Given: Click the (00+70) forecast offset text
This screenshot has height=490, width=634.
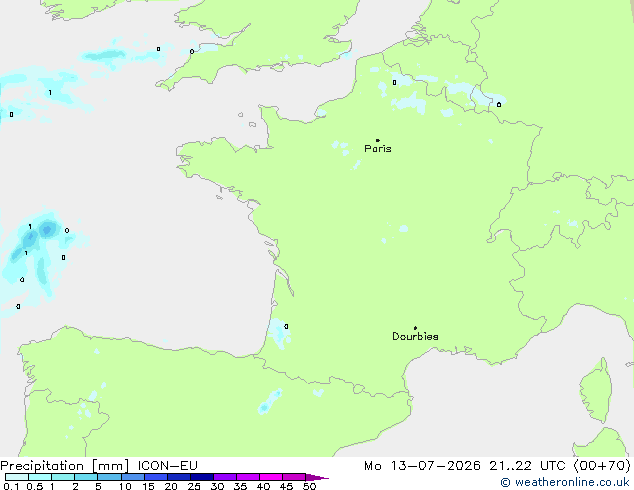Looking at the screenshot, I should (602, 466).
